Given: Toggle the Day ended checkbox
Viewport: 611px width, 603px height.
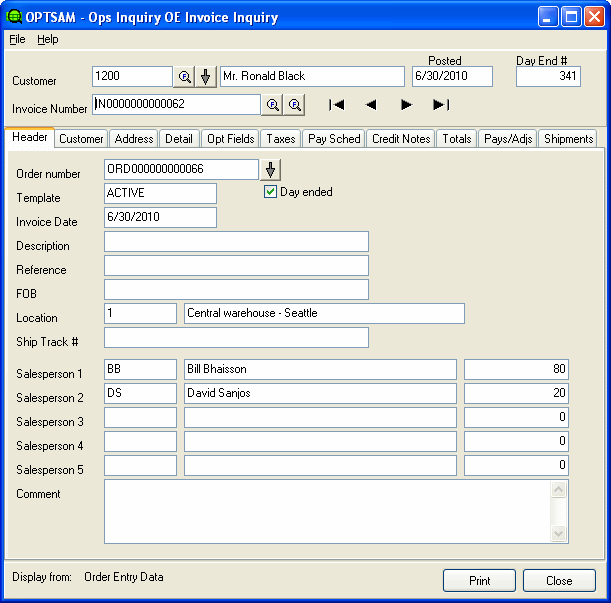Looking at the screenshot, I should click(x=270, y=192).
